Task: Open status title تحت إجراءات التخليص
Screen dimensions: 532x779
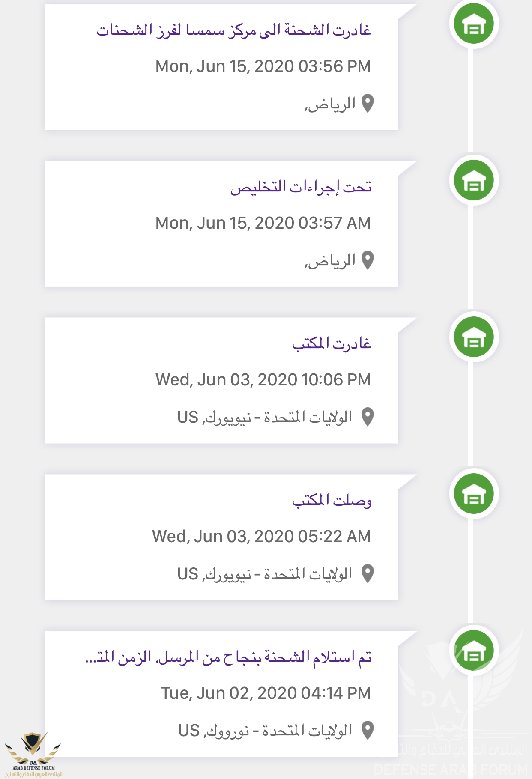Action: [301, 187]
